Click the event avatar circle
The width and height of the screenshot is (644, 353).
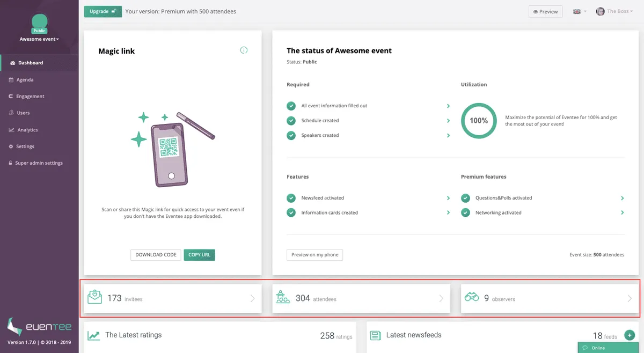(x=39, y=21)
